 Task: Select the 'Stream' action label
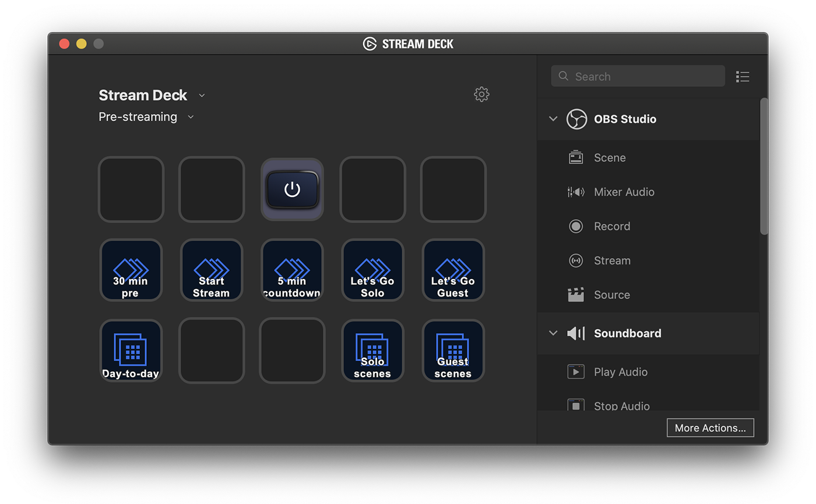point(612,260)
